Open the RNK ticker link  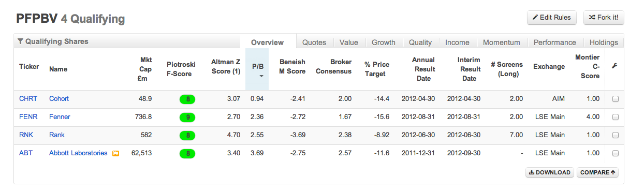pos(26,135)
